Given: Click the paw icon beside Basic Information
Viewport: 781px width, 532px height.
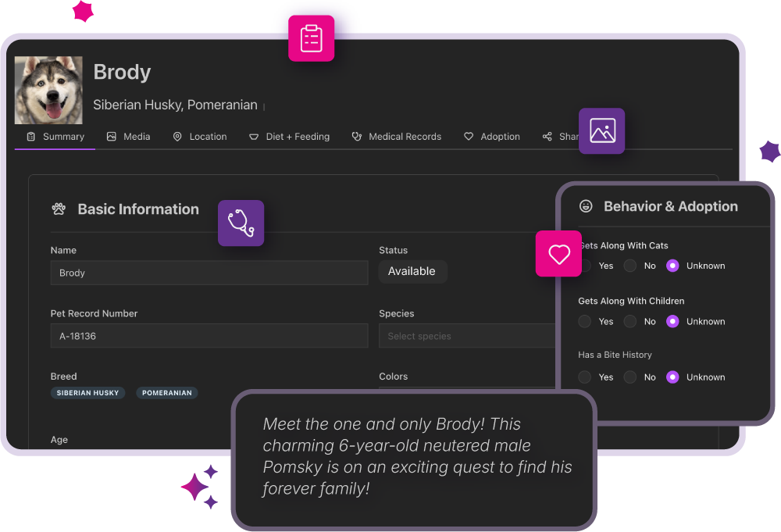Looking at the screenshot, I should pyautogui.click(x=59, y=209).
